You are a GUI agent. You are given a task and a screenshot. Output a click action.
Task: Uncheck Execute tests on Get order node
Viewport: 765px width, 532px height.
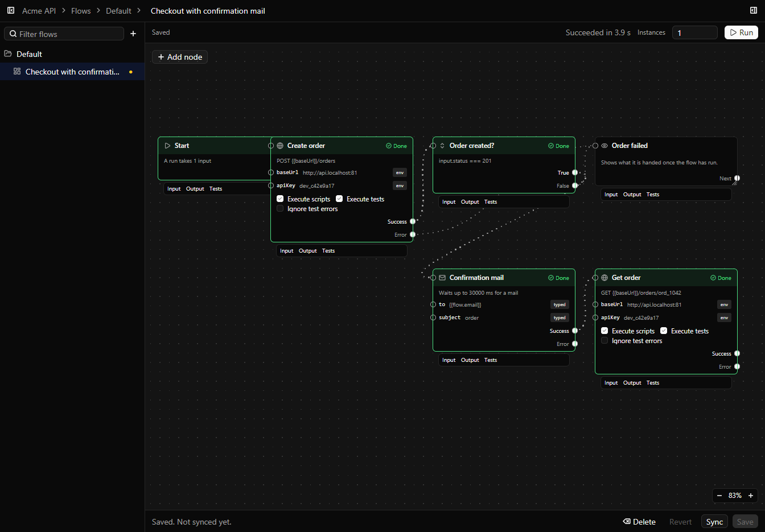tap(664, 331)
